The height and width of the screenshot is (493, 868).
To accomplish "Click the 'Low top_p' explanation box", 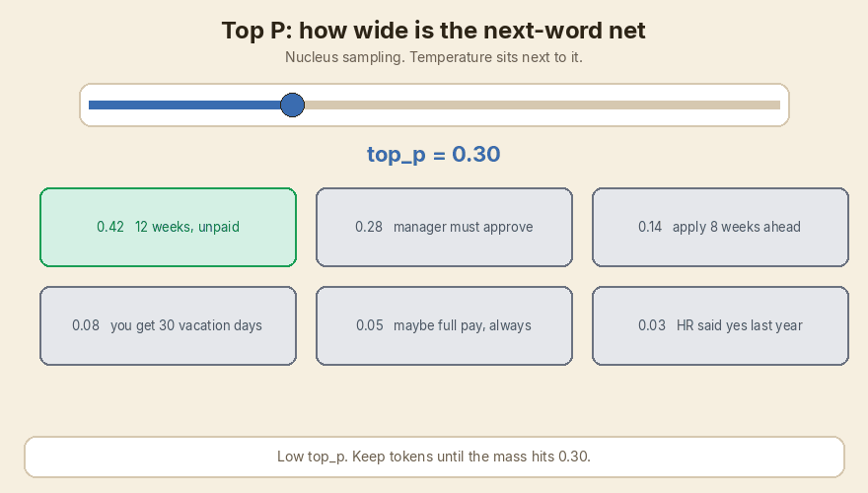I will (x=434, y=458).
